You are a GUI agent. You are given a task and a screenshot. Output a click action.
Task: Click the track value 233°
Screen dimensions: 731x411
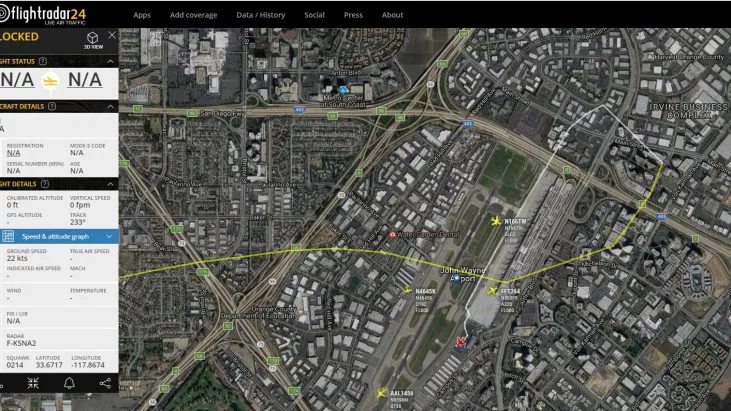(x=77, y=222)
